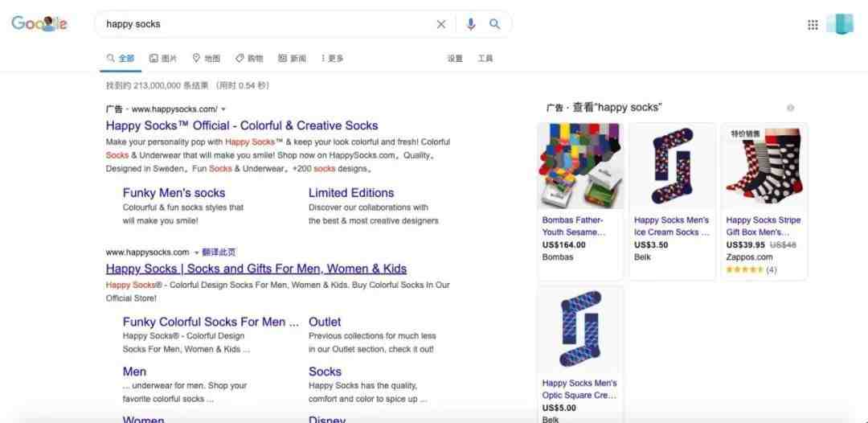This screenshot has width=868, height=423.
Task: Open the Men sitelink
Action: click(134, 372)
